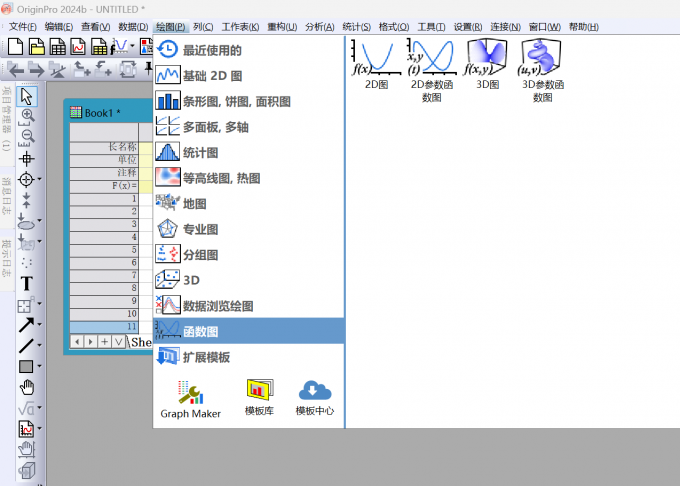Open the Column (列) menu
Screen dimensions: 680x486
click(x=203, y=27)
